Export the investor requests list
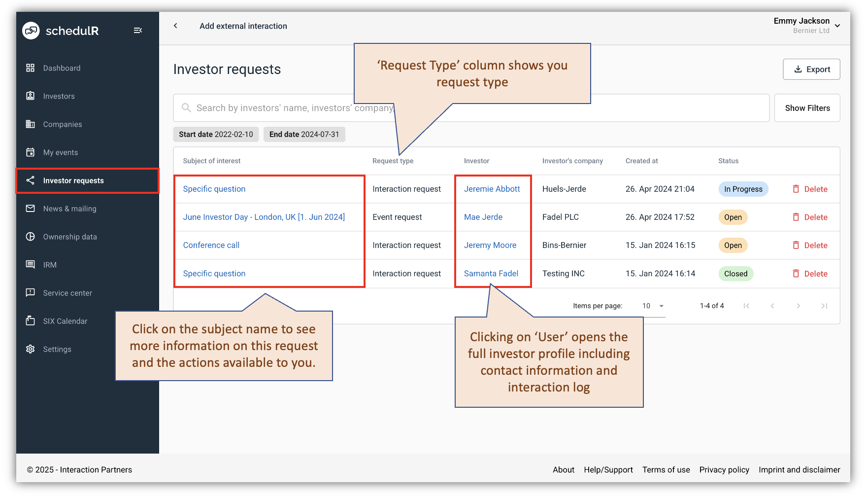868x496 pixels. coord(811,69)
